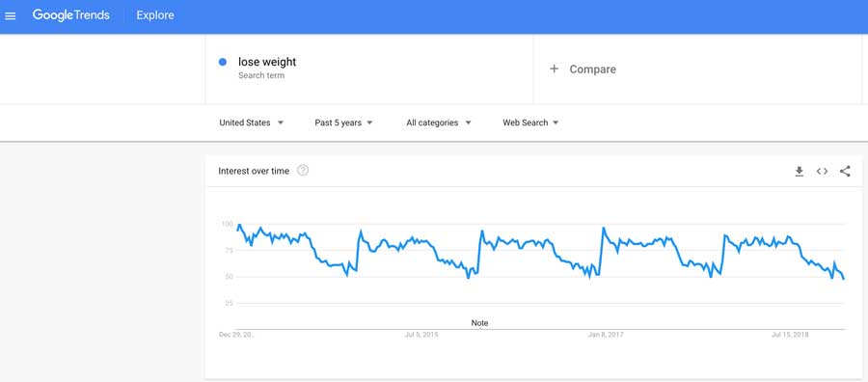The image size is (868, 382).
Task: Click the Interest over time heading
Action: (254, 171)
